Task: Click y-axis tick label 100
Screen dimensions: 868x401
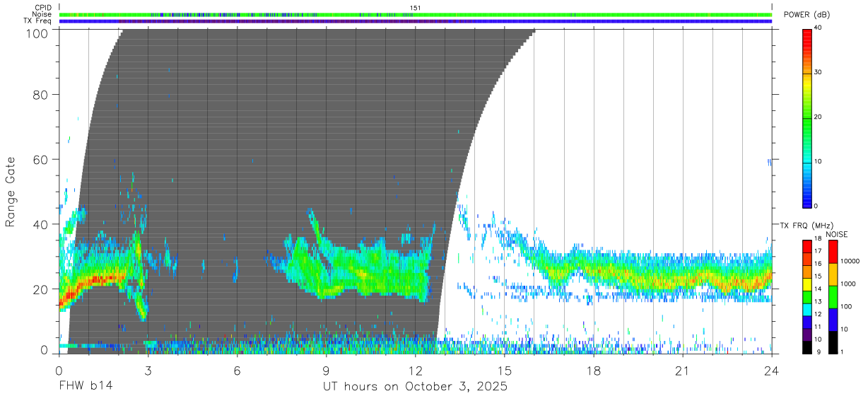Action: 36,33
